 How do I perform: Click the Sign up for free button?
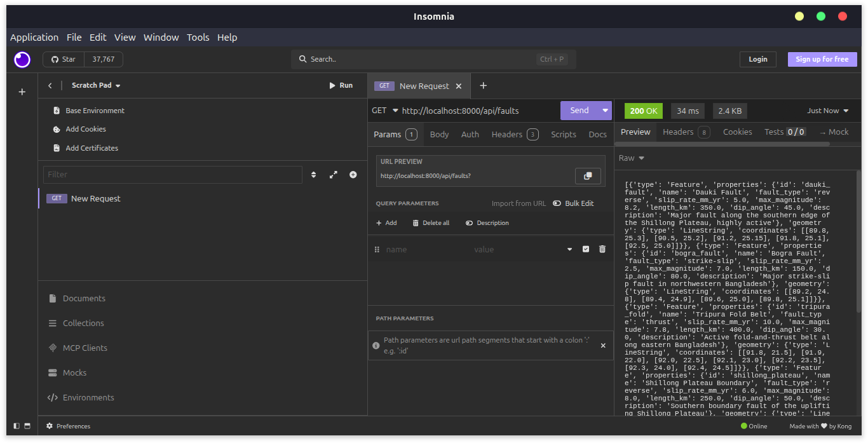pos(822,59)
